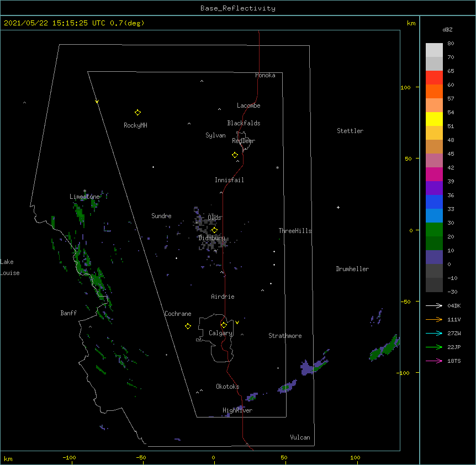Click the white plus marker south of Stettler
This screenshot has height=465, width=476.
click(338, 207)
